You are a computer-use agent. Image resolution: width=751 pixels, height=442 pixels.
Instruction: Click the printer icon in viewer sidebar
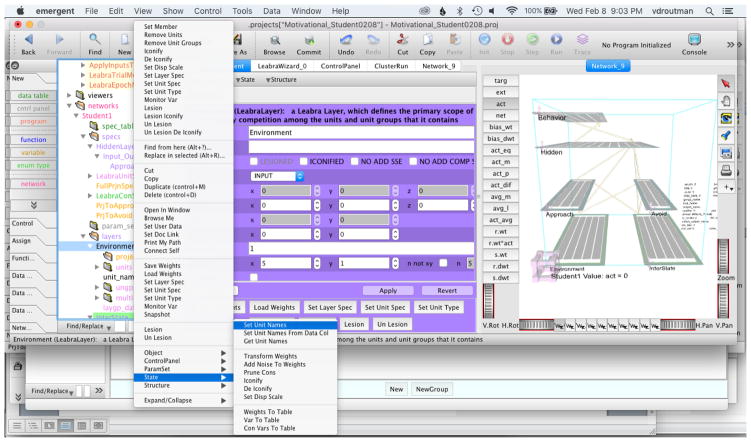click(x=726, y=171)
